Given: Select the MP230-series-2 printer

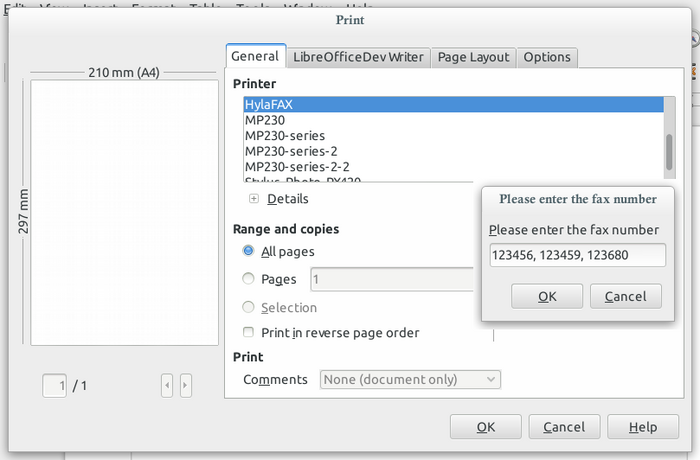Looking at the screenshot, I should tap(291, 151).
